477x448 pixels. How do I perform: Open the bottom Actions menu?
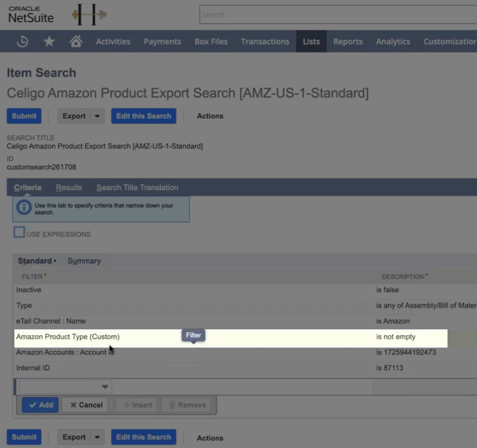210,438
